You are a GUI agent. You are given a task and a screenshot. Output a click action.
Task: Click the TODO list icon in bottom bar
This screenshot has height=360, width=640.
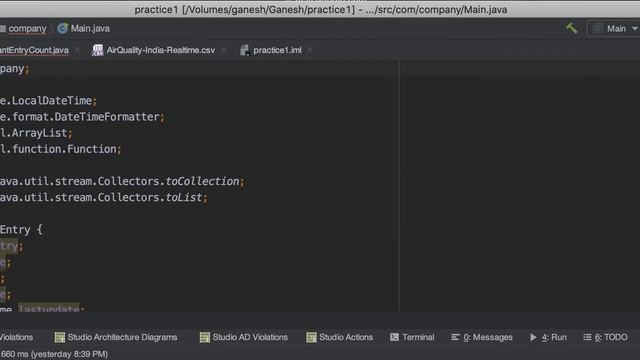[x=587, y=337]
